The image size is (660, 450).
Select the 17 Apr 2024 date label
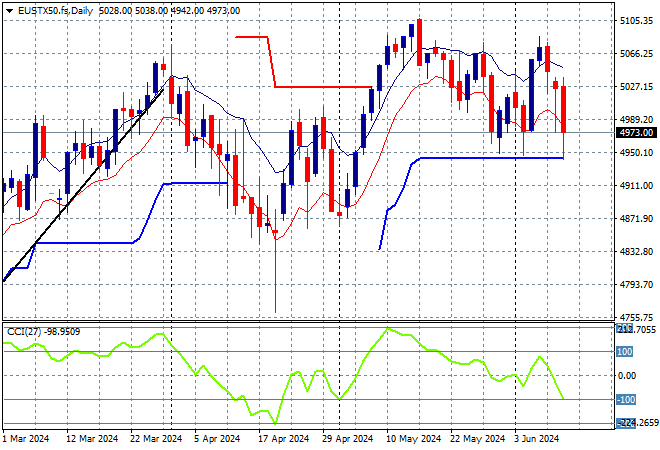pos(283,439)
